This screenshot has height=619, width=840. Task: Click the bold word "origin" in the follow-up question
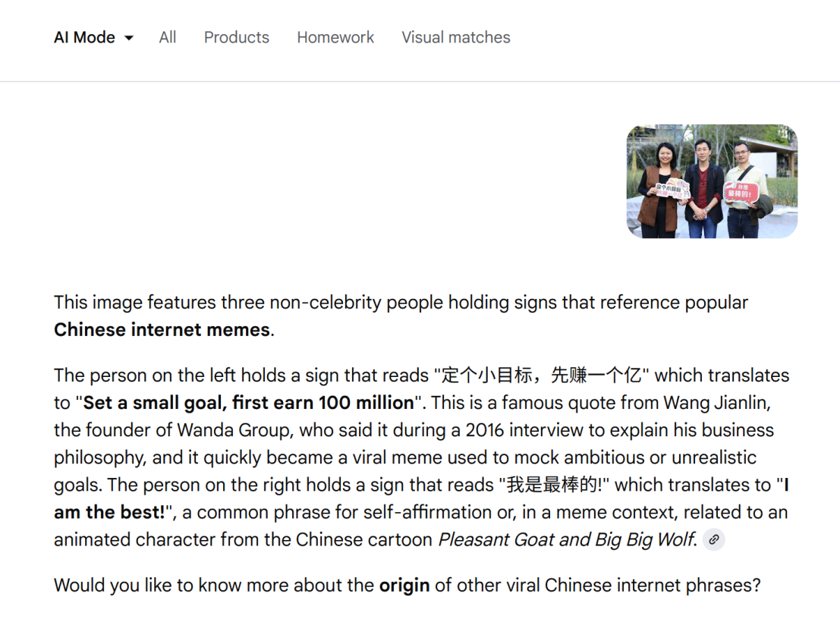(404, 586)
